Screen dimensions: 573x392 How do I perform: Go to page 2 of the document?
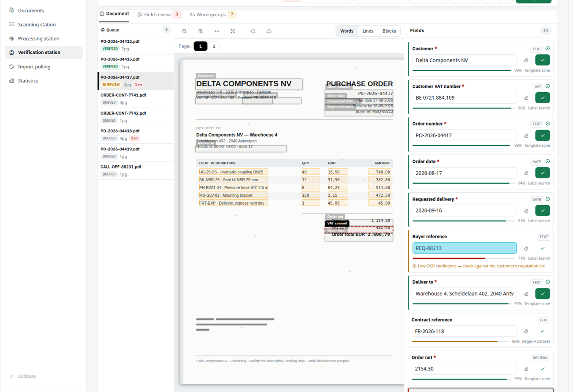pos(214,46)
